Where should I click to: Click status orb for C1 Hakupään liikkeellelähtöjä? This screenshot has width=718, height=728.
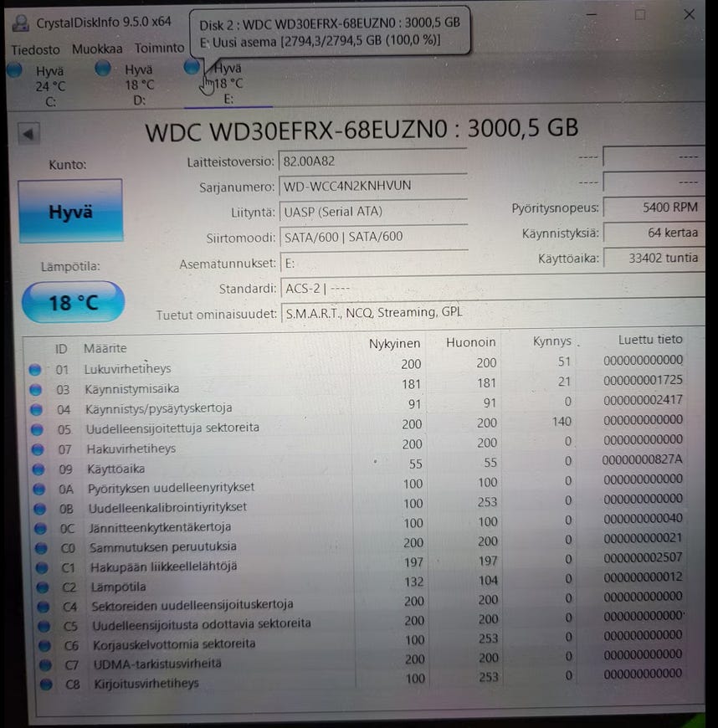(x=42, y=568)
